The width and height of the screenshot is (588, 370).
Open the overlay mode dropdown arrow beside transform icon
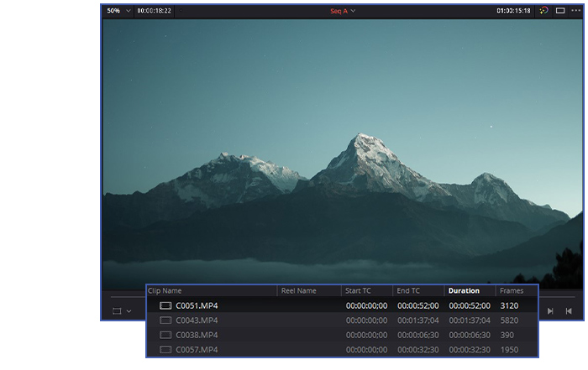click(x=129, y=310)
